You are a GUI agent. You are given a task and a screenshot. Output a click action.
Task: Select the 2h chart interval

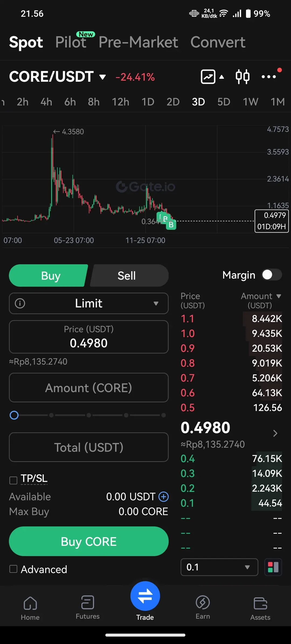(x=23, y=102)
